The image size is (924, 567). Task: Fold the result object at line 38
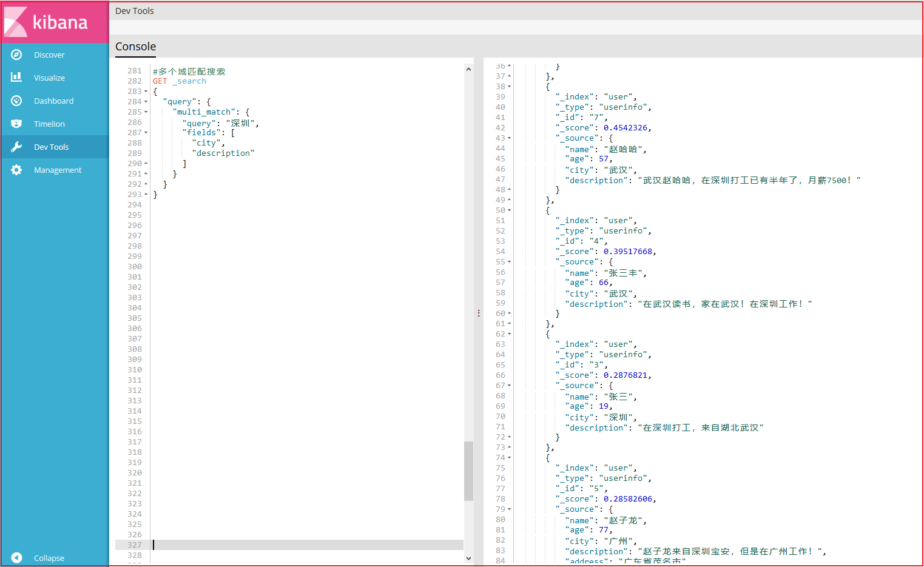pyautogui.click(x=510, y=87)
